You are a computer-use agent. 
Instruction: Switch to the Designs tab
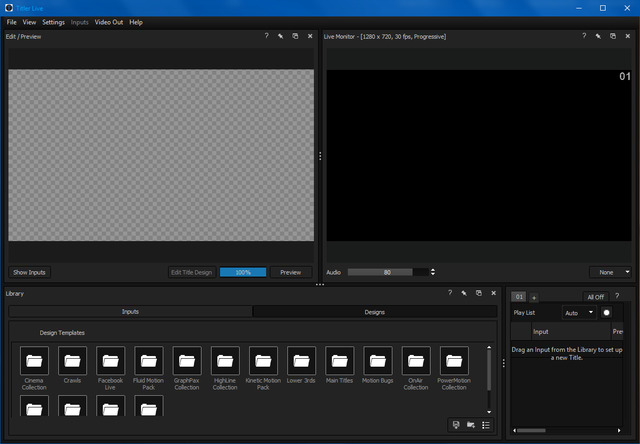pos(374,312)
